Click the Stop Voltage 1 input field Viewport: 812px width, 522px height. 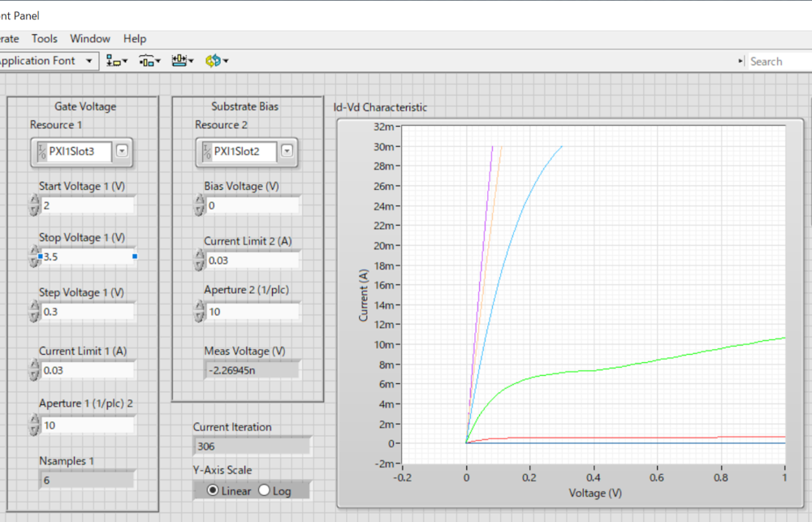(x=87, y=257)
